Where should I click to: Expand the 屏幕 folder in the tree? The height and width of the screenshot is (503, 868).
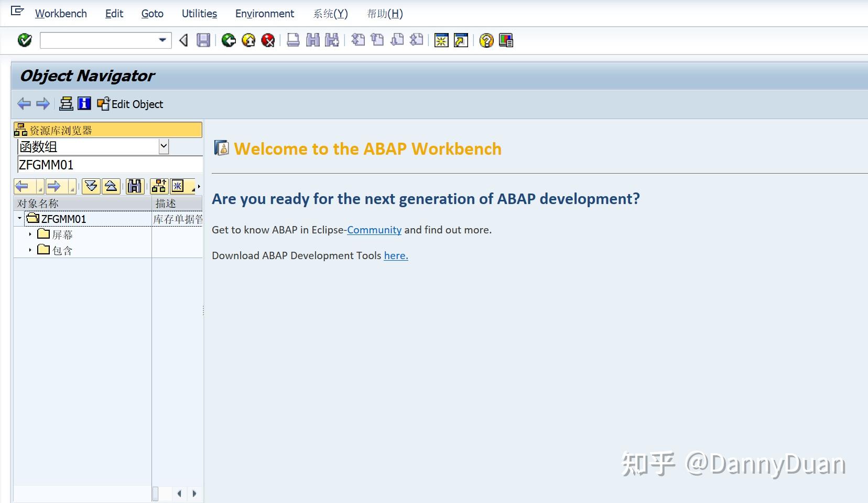point(30,234)
